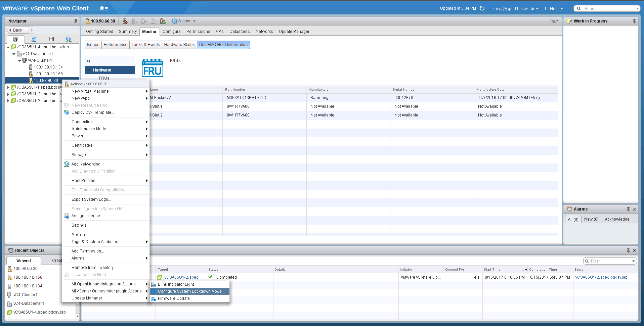The width and height of the screenshot is (644, 326).
Task: Open the panel layout options icon
Action: 554,21
